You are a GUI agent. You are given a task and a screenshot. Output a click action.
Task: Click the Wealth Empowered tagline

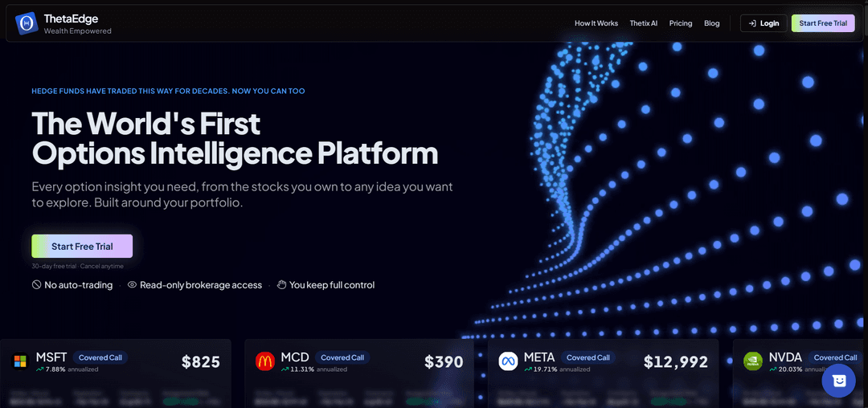tap(77, 31)
